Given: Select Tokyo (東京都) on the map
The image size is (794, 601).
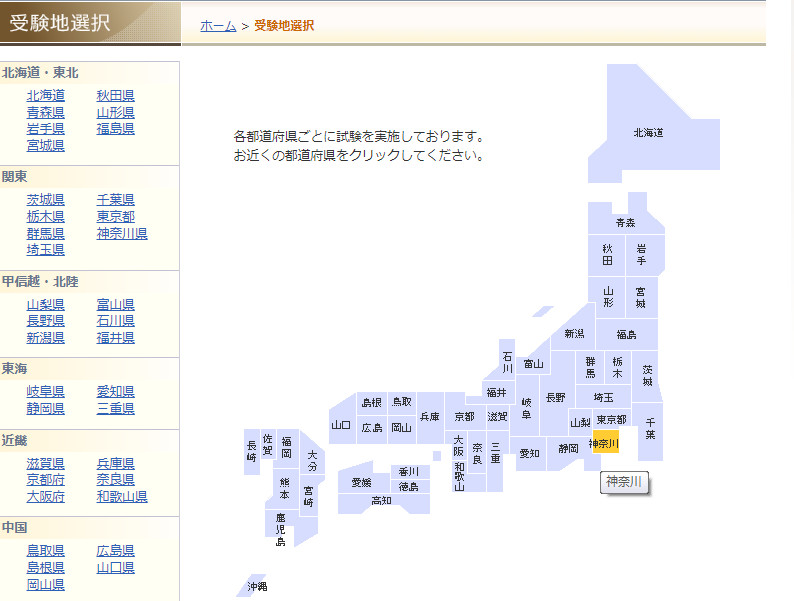Looking at the screenshot, I should pos(611,420).
